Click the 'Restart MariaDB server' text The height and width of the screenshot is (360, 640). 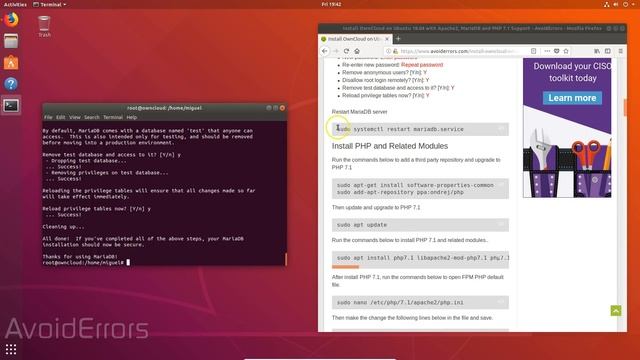click(360, 112)
